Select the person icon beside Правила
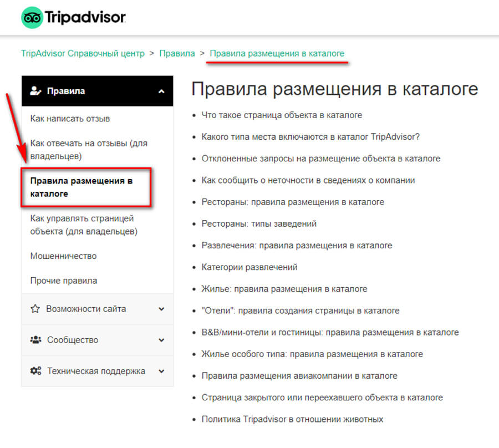This screenshot has height=448, width=499. point(35,91)
